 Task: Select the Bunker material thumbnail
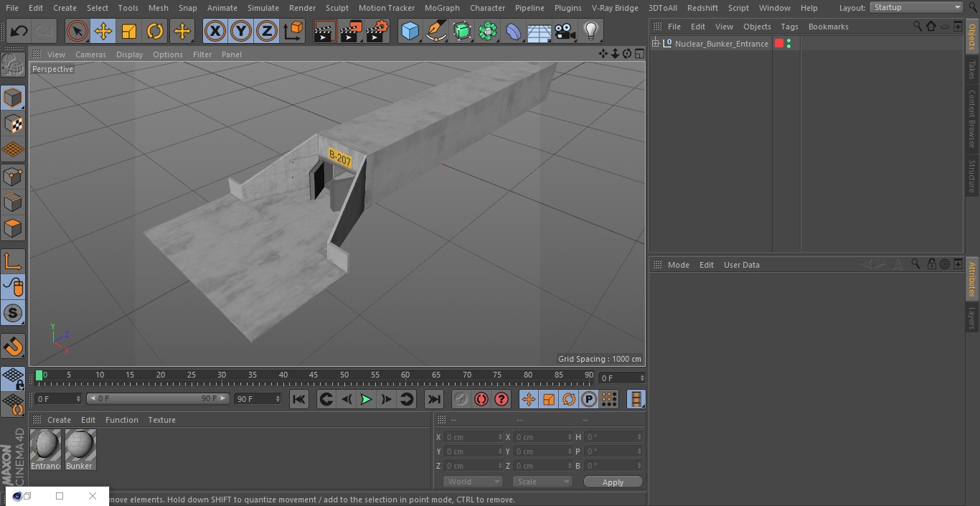coord(80,449)
